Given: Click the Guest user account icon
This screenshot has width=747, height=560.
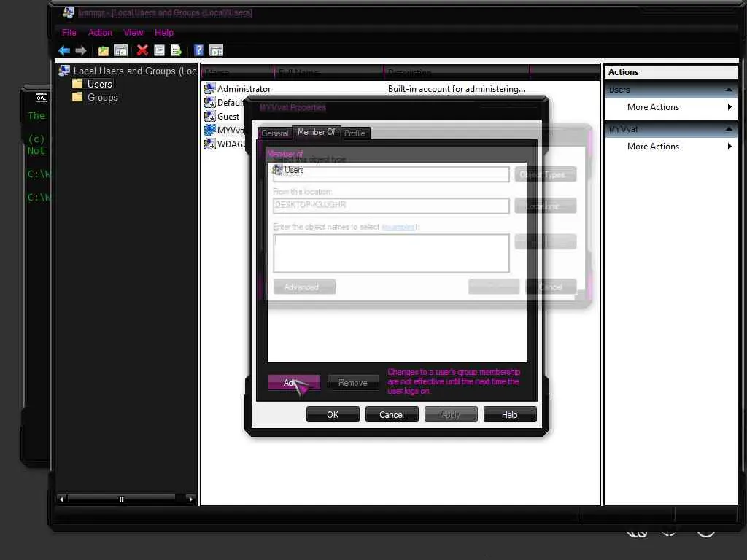Looking at the screenshot, I should coord(209,116).
